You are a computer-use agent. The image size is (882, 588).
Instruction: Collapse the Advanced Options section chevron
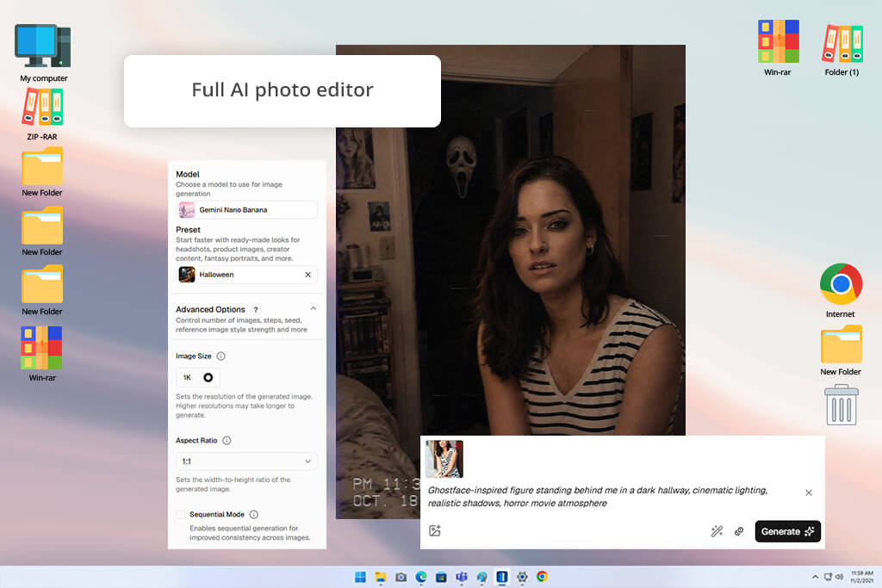coord(314,308)
